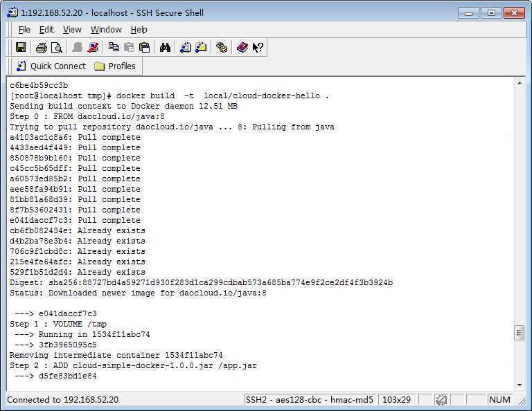Click 'Sending build context to Docker daemon' line

coord(123,106)
